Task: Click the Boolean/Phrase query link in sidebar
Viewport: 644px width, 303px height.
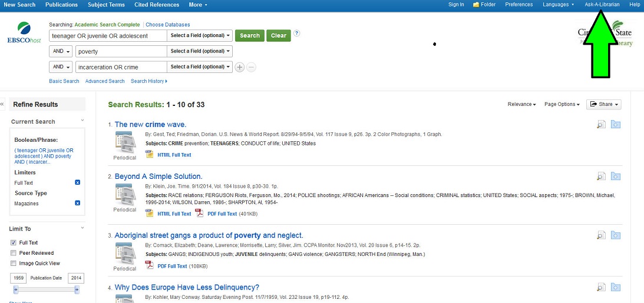Action: pos(44,157)
